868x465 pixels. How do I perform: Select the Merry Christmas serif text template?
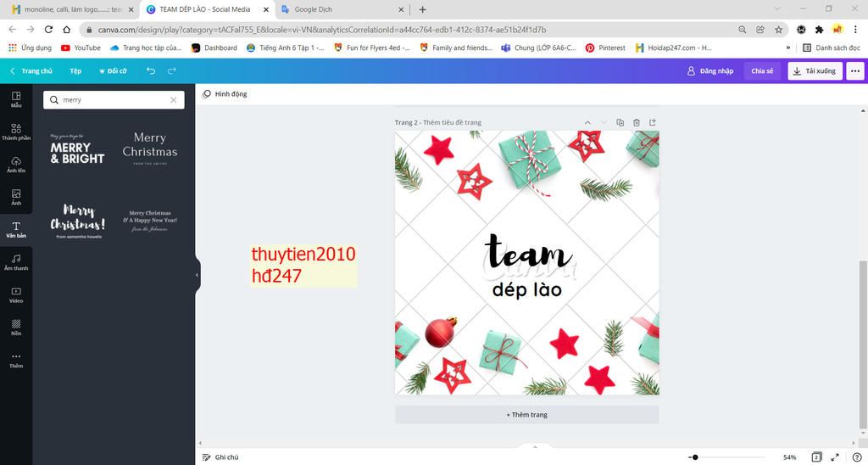[150, 148]
